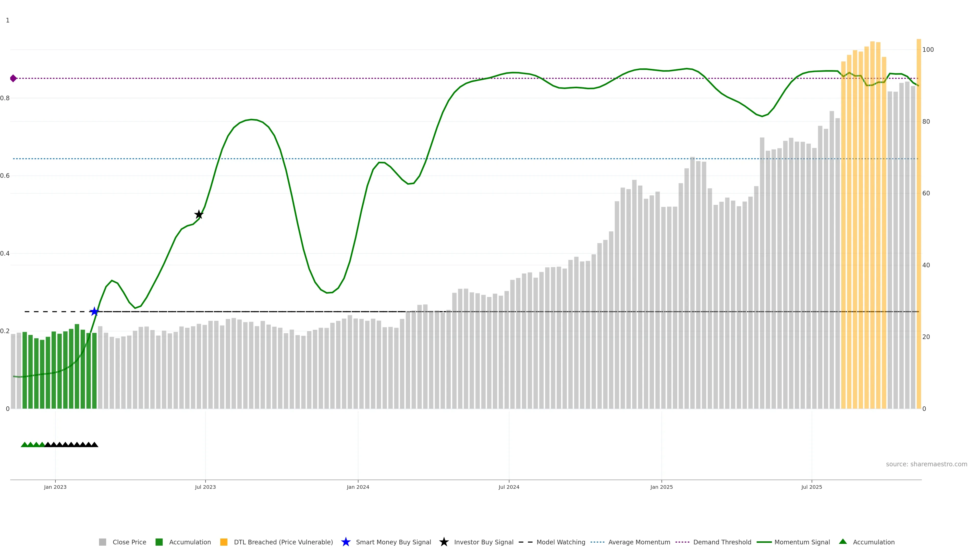This screenshot has height=551, width=980.
Task: Click the last black triangle below chart
Action: point(94,445)
